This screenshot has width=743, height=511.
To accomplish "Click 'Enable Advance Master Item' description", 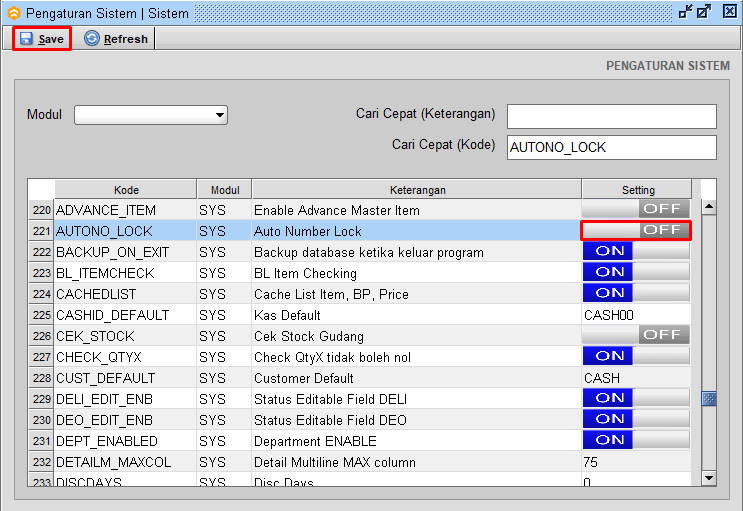I will pos(337,210).
